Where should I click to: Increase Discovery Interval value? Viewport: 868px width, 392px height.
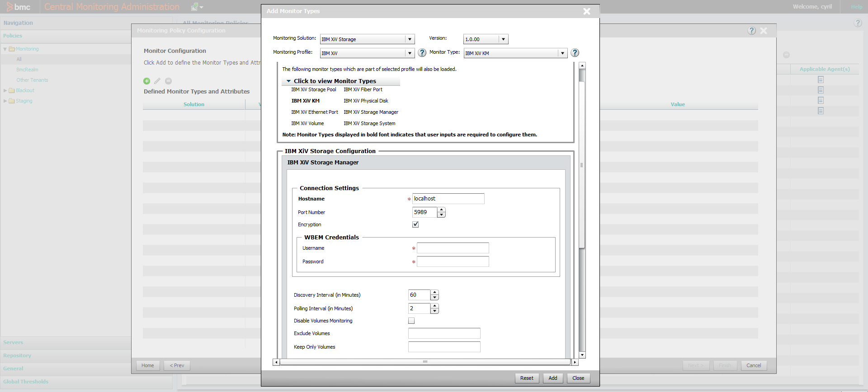[434, 292]
